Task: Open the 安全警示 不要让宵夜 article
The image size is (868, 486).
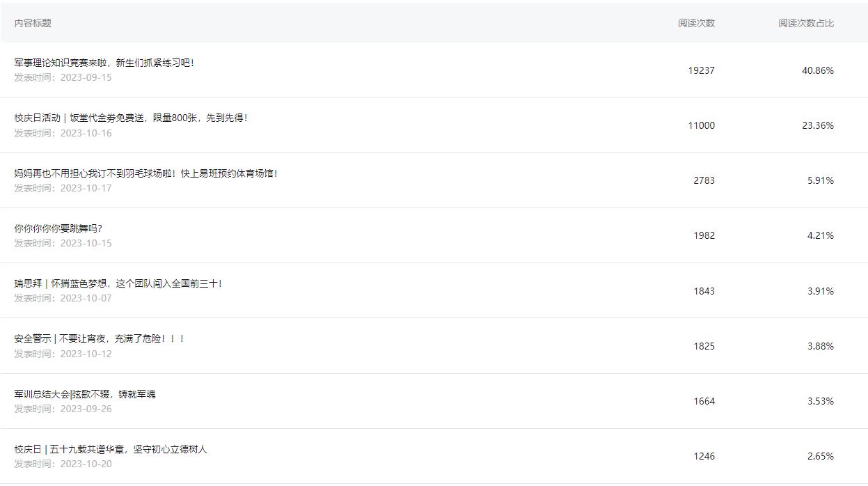Action: click(x=100, y=338)
